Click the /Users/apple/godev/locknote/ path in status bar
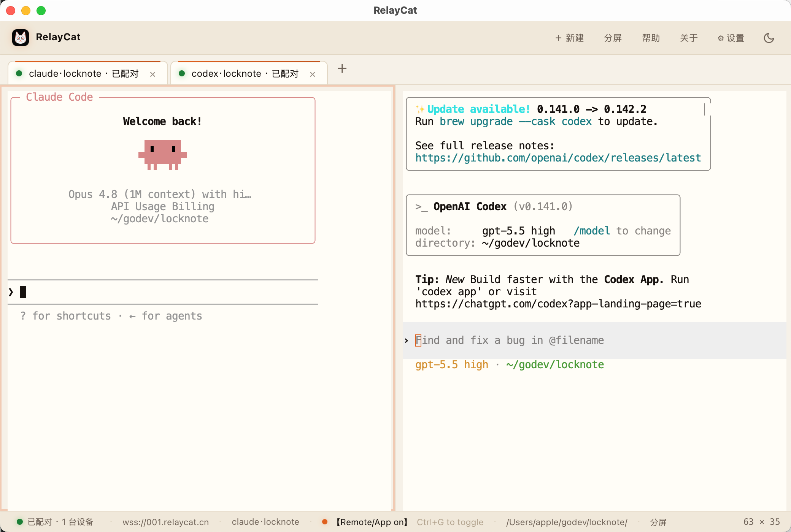The width and height of the screenshot is (791, 532). (x=567, y=522)
